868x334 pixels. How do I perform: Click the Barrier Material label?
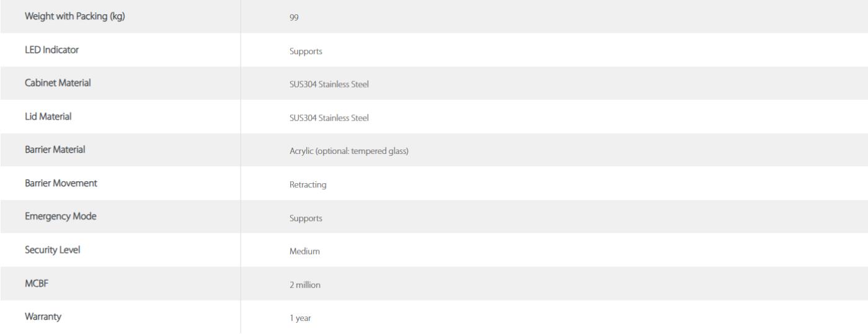55,150
